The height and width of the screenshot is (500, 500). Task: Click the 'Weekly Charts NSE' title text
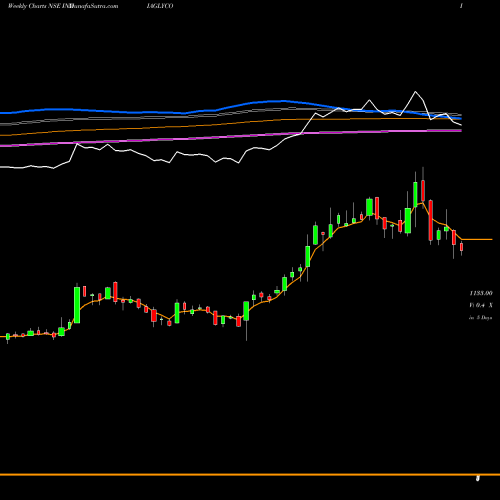(x=33, y=6)
